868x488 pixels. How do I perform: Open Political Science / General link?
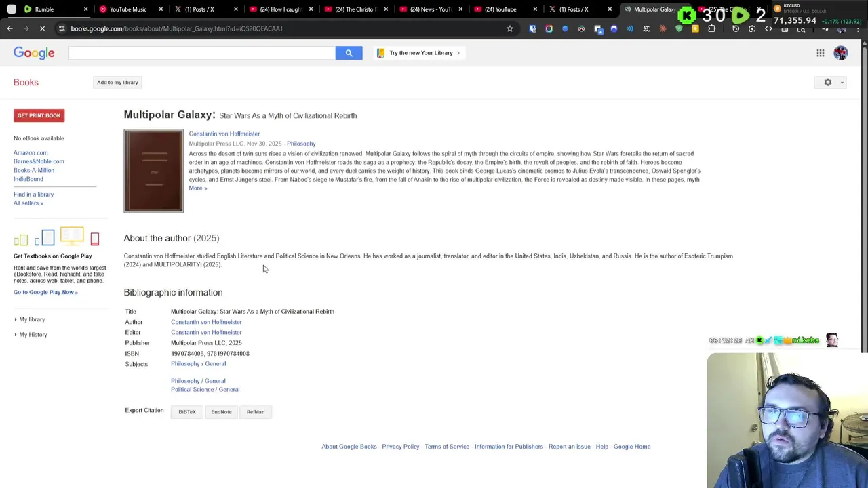tap(205, 390)
